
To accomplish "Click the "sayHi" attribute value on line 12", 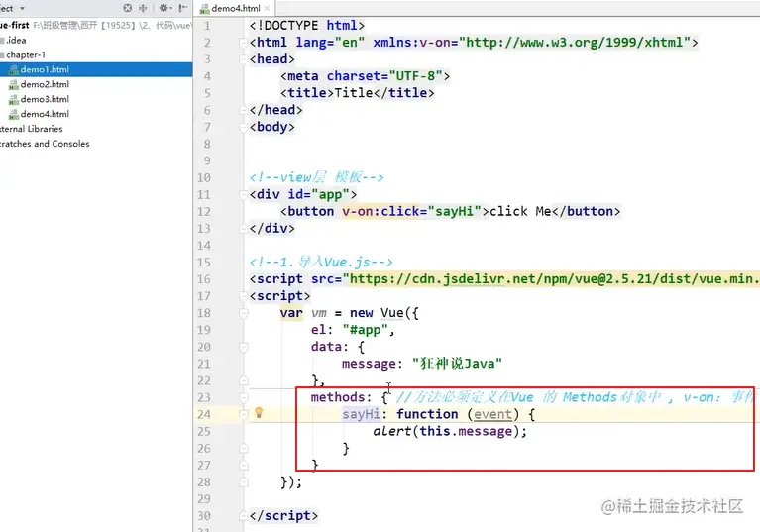I will pos(455,212).
